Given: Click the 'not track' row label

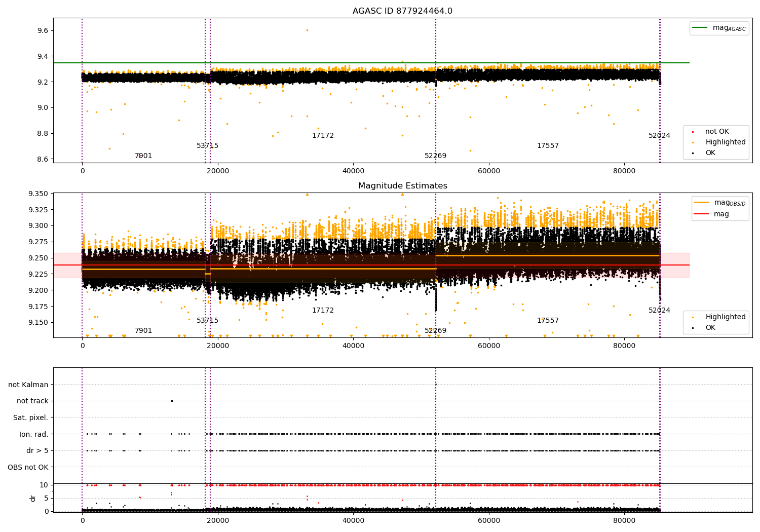Looking at the screenshot, I should pyautogui.click(x=32, y=401).
